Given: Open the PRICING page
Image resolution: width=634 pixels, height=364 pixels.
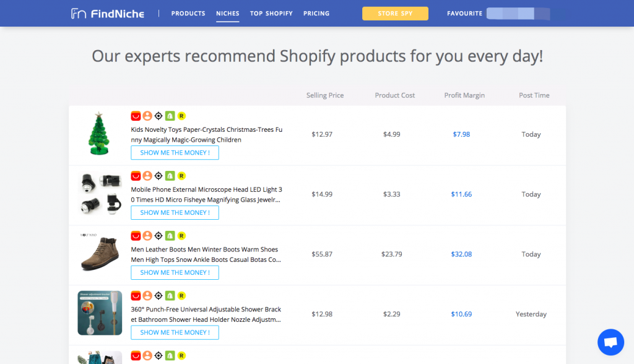Looking at the screenshot, I should pos(316,14).
